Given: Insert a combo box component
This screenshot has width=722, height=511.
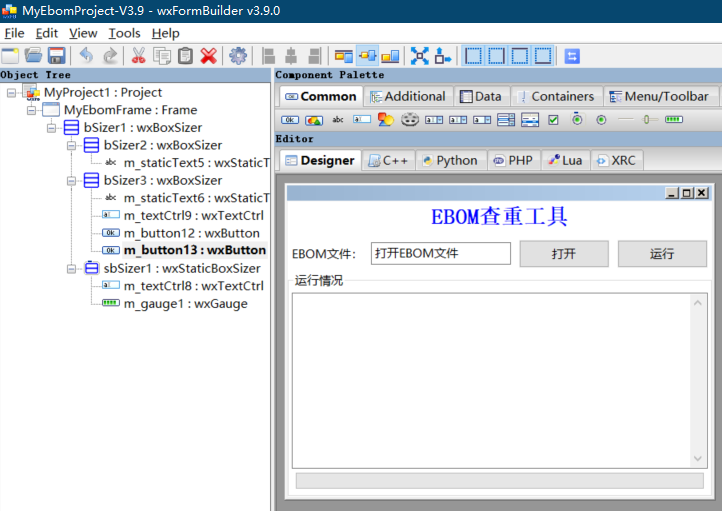Looking at the screenshot, I should click(434, 120).
